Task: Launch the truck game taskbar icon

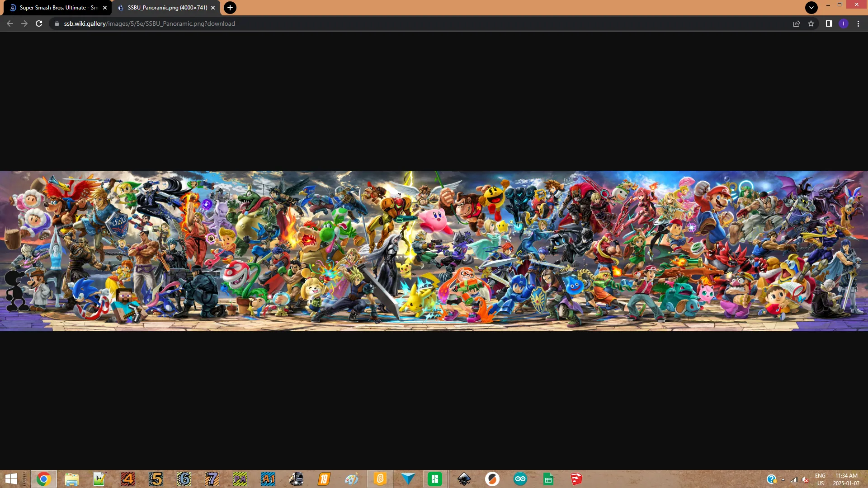Action: pos(296,479)
